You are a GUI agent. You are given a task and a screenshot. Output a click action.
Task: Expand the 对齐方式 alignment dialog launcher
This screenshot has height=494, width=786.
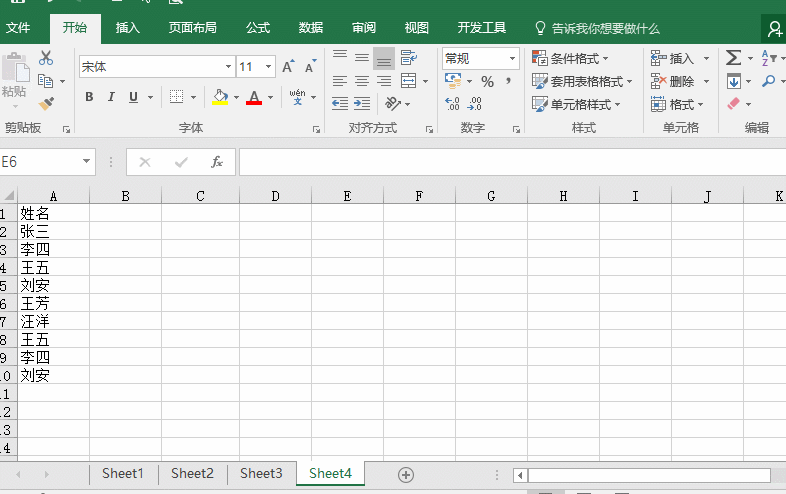point(429,129)
